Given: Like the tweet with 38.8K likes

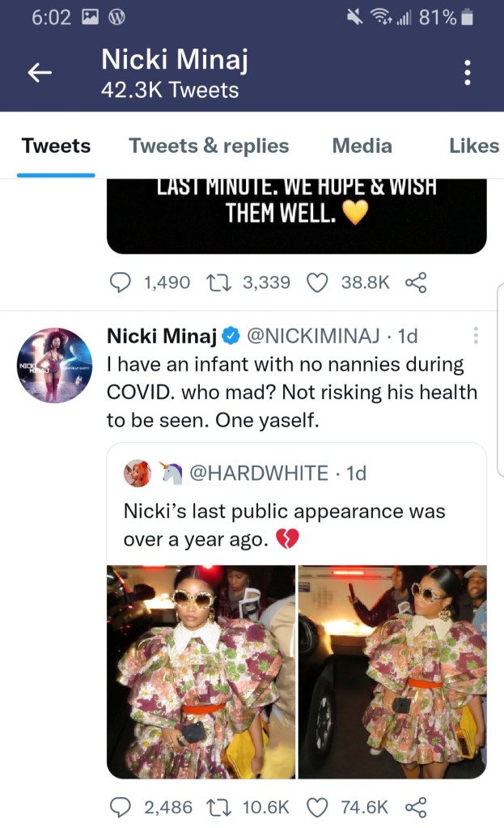Looking at the screenshot, I should click(x=319, y=282).
